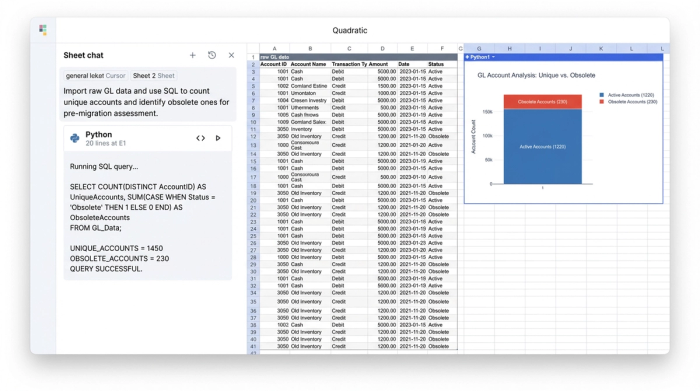Click '20 lines at E1' code label
The height and width of the screenshot is (391, 700).
[106, 144]
